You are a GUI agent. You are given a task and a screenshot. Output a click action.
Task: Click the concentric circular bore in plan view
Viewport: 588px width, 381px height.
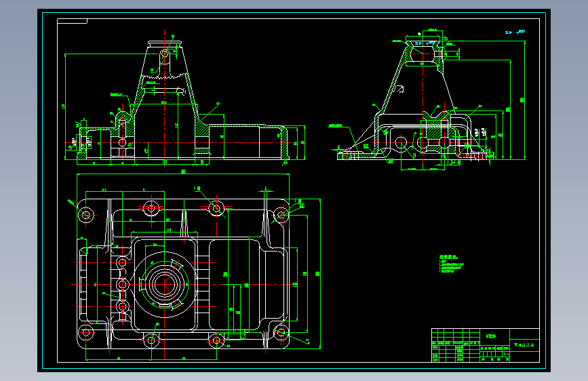tap(164, 285)
